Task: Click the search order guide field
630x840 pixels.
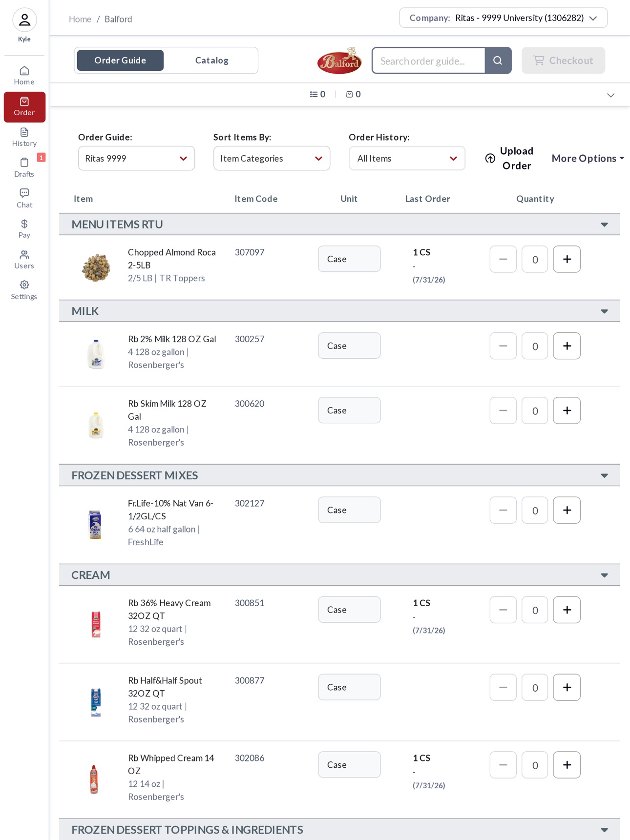Action: [x=429, y=61]
